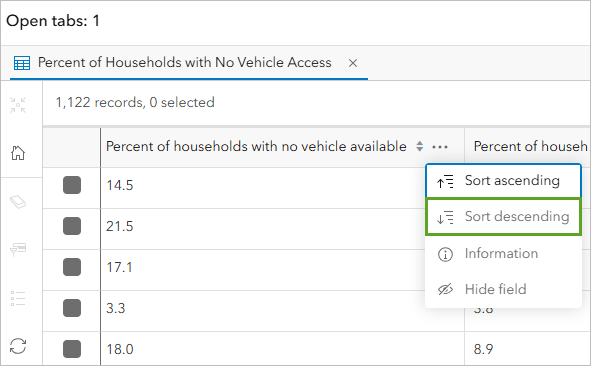The image size is (591, 366).
Task: Select the row checkbox for 14.5
Action: tap(72, 185)
